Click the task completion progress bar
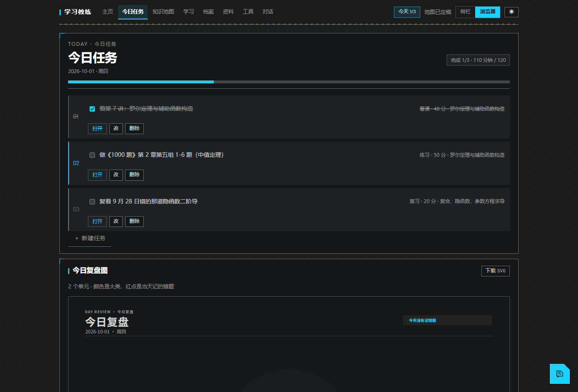578x392 pixels. (x=289, y=82)
